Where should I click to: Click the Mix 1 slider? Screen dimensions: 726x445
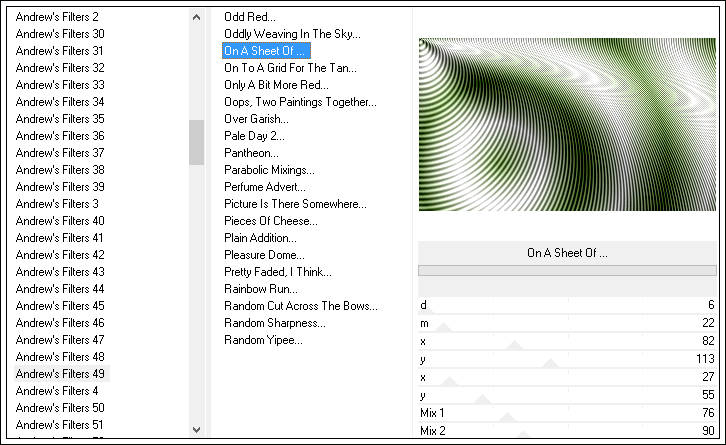[x=567, y=413]
